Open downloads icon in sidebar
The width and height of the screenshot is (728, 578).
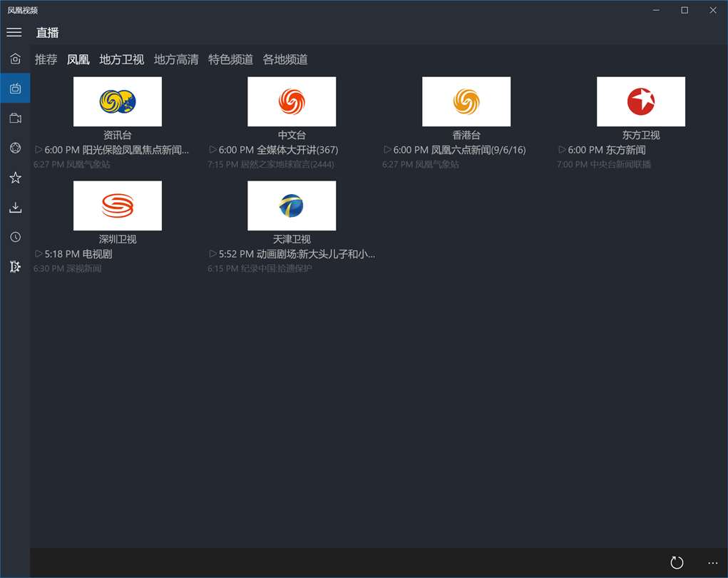click(x=15, y=207)
